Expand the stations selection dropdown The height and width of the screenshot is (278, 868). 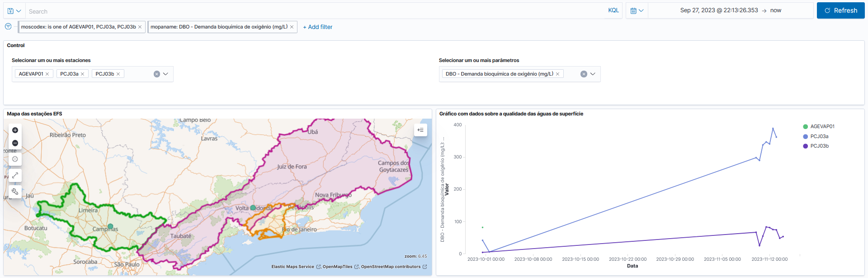[x=165, y=74]
